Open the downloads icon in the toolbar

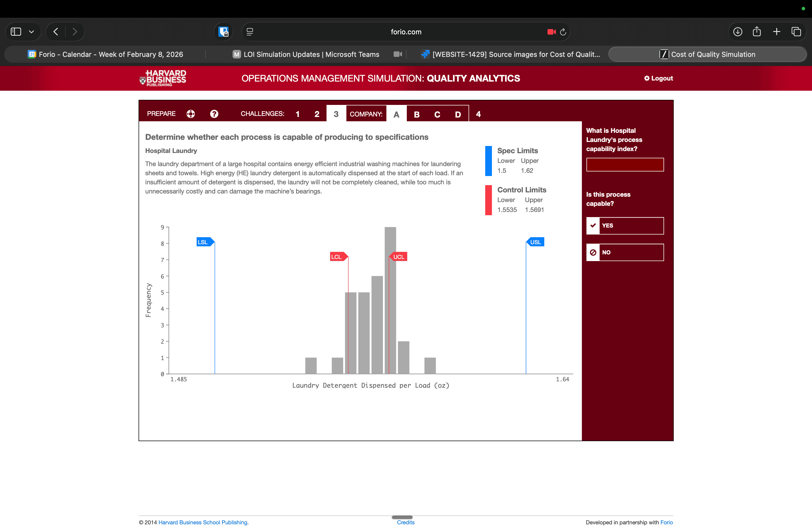click(737, 31)
